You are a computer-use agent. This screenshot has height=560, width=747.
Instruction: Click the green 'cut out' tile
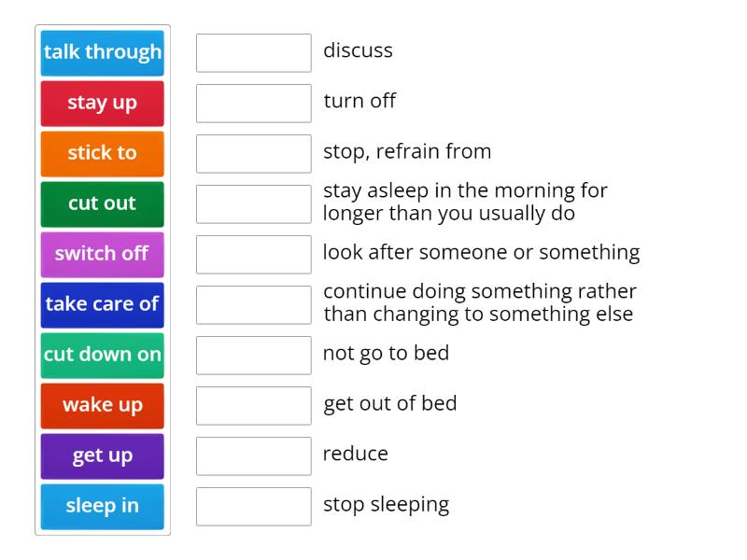(103, 203)
